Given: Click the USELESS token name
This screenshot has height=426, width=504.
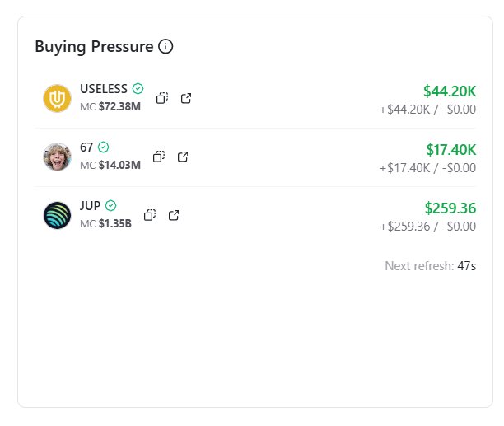Looking at the screenshot, I should click(104, 88).
